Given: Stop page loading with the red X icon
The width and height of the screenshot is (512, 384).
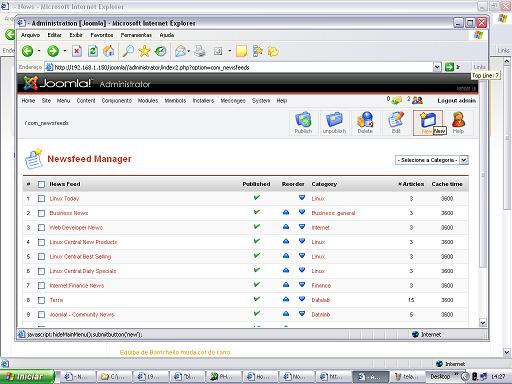Looking at the screenshot, I should click(x=77, y=51).
